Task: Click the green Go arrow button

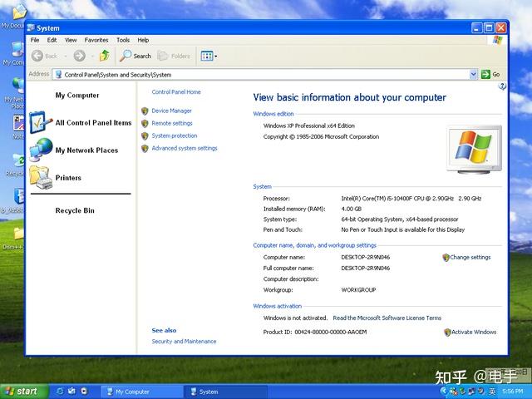Action: [485, 74]
